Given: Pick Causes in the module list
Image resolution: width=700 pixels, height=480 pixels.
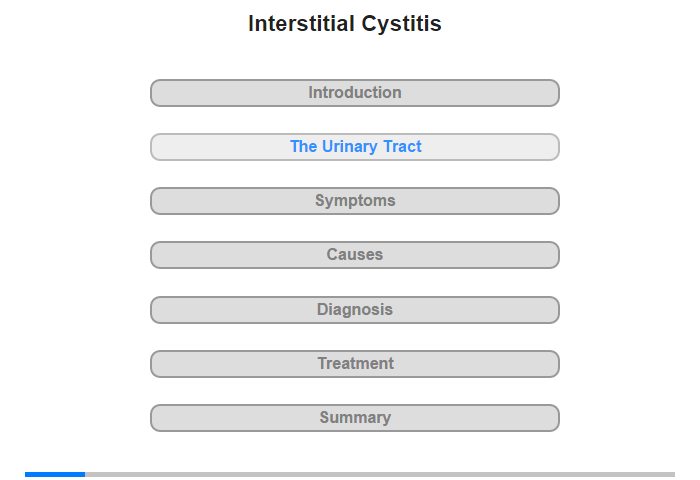Looking at the screenshot, I should (355, 255).
